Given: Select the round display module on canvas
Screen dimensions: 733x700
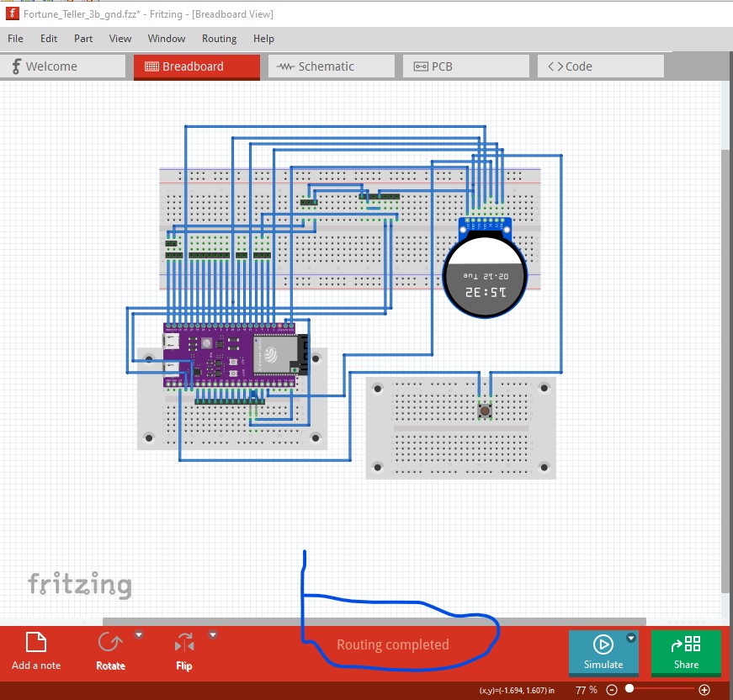Looking at the screenshot, I should click(485, 276).
